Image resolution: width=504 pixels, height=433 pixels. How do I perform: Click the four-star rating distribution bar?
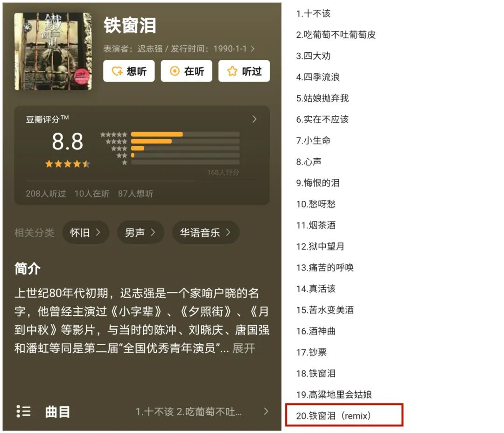tap(185, 141)
